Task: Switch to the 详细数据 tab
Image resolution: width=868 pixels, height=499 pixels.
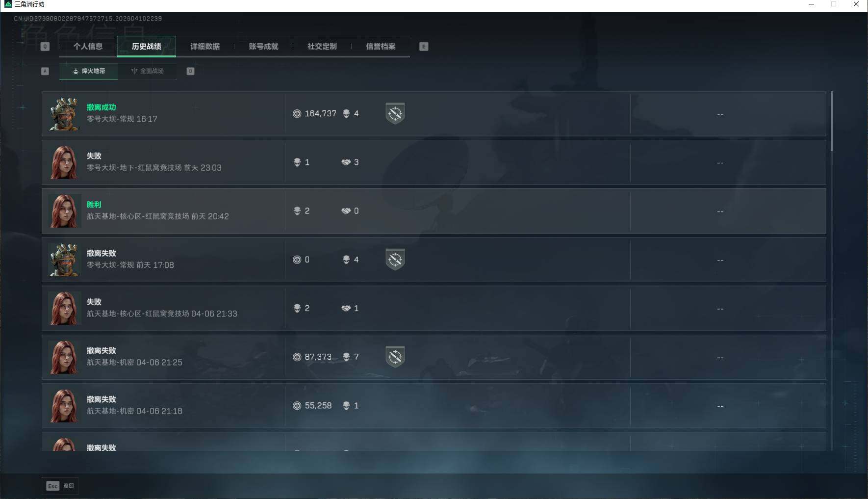Action: 205,47
